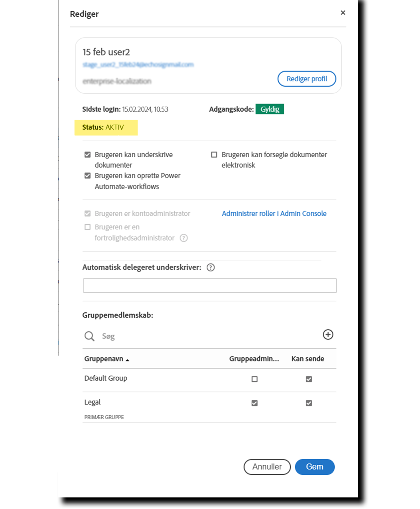Click the Rediger profil button
This screenshot has width=420, height=509.
click(307, 79)
